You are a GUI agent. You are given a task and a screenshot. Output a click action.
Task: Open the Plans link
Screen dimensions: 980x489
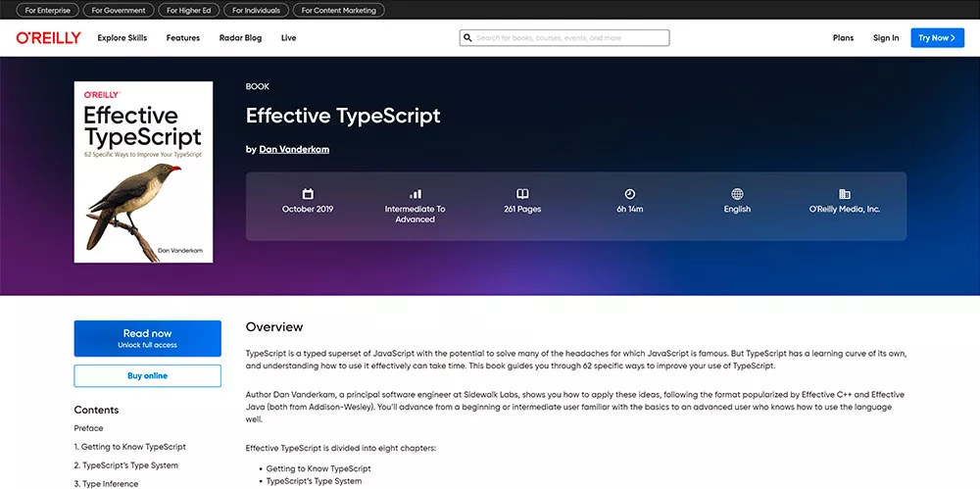point(843,38)
